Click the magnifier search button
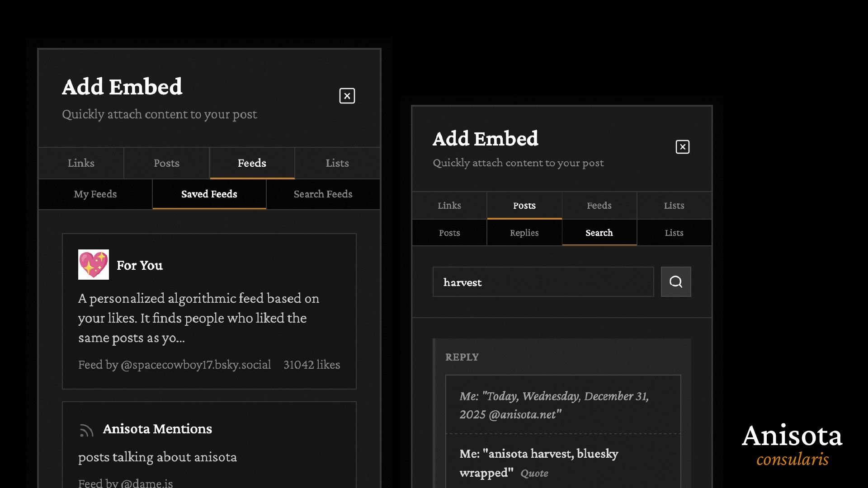Screen dimensions: 868x488 click(x=675, y=282)
